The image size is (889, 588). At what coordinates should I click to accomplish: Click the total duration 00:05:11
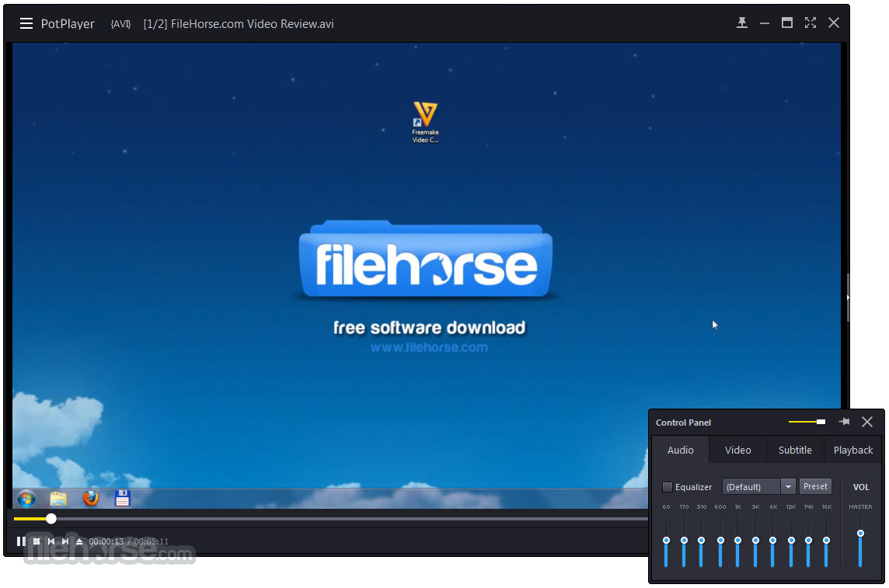click(x=151, y=541)
